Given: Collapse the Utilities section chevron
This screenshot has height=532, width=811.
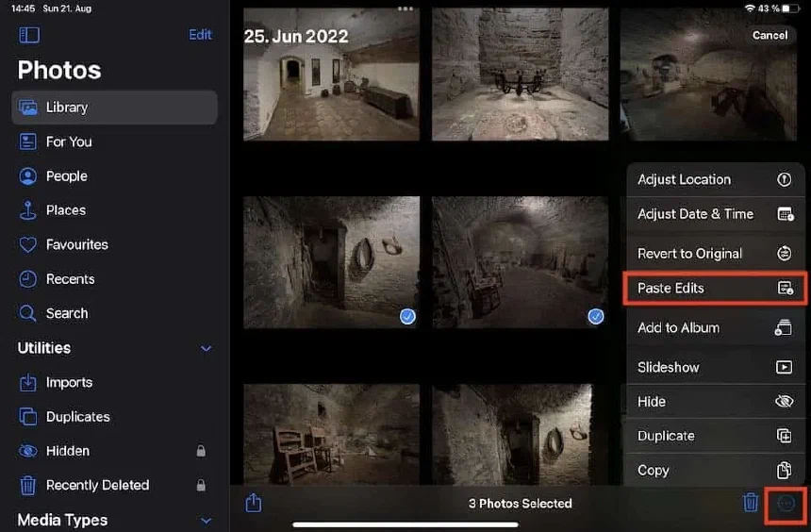Looking at the screenshot, I should click(x=206, y=348).
